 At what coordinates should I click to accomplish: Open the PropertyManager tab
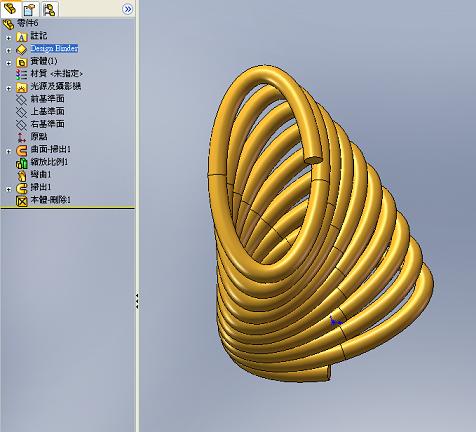point(30,9)
